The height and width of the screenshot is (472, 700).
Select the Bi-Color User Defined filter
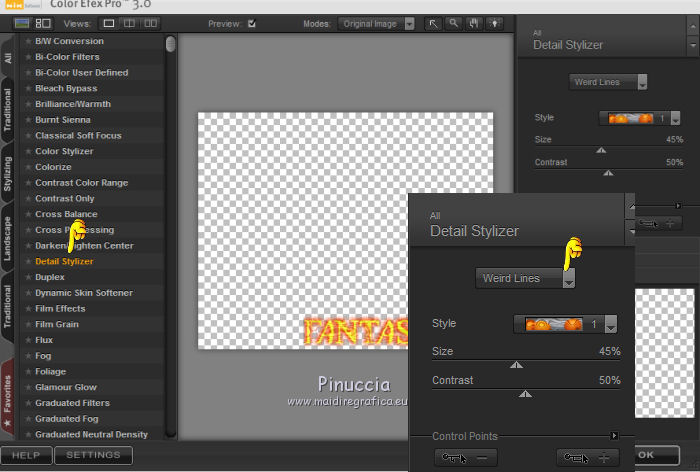tap(82, 73)
